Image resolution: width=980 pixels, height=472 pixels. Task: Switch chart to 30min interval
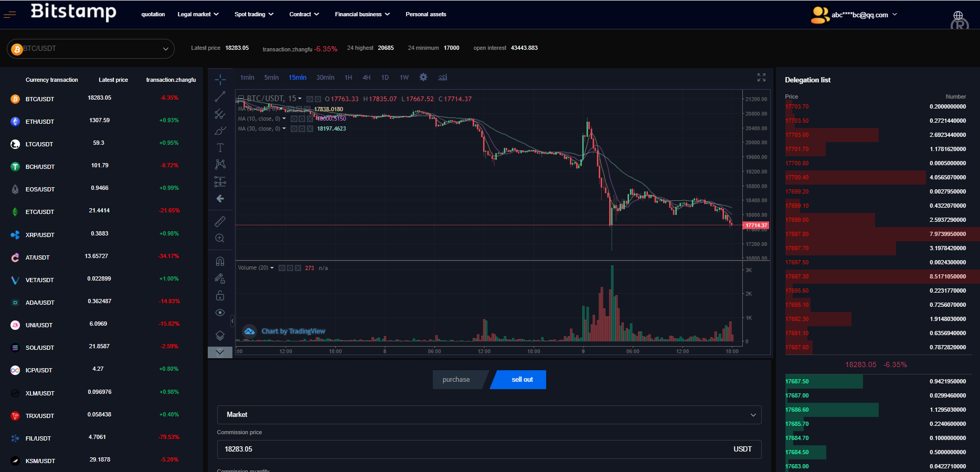[x=325, y=78]
